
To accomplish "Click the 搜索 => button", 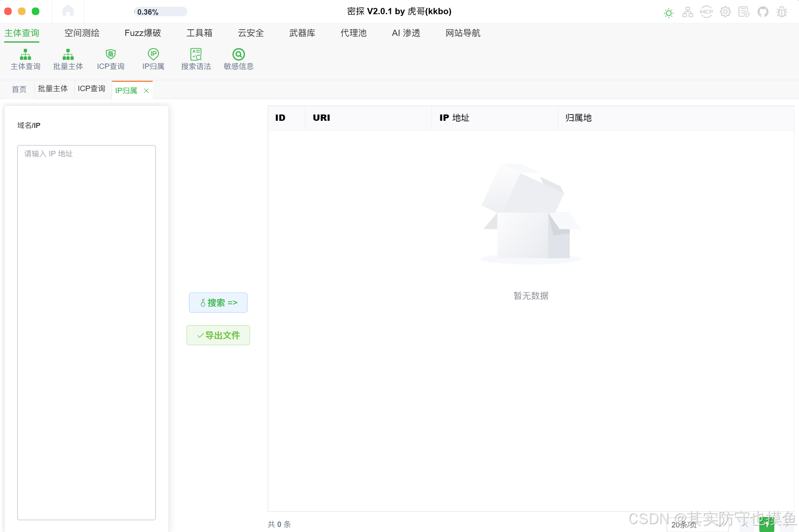I will tap(218, 303).
